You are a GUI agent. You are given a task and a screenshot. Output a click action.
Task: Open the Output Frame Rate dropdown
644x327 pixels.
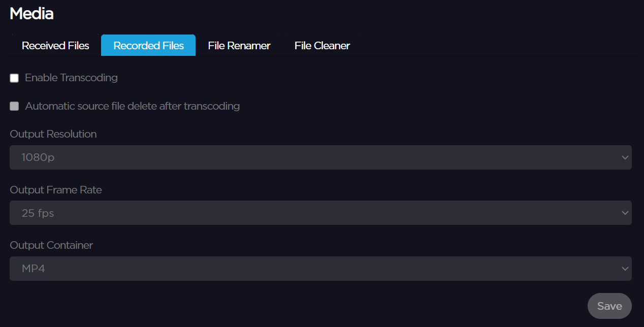320,213
